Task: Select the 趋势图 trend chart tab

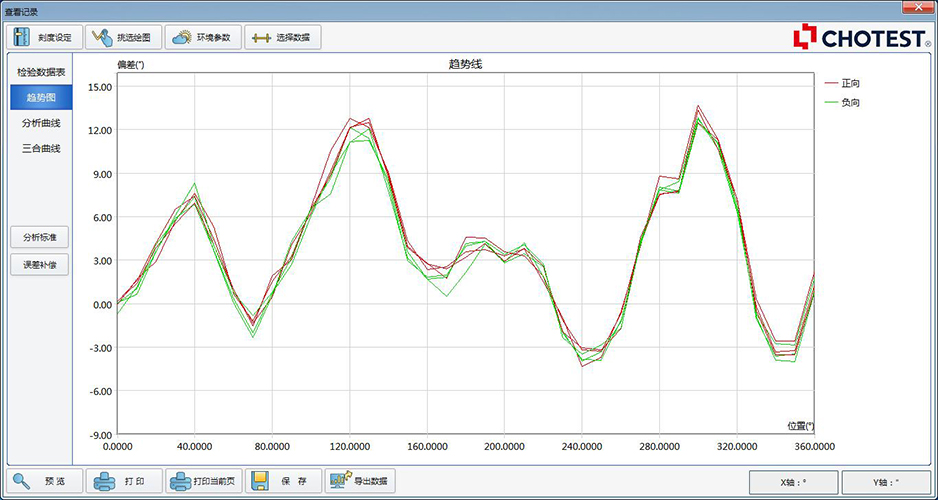Action: click(x=41, y=98)
